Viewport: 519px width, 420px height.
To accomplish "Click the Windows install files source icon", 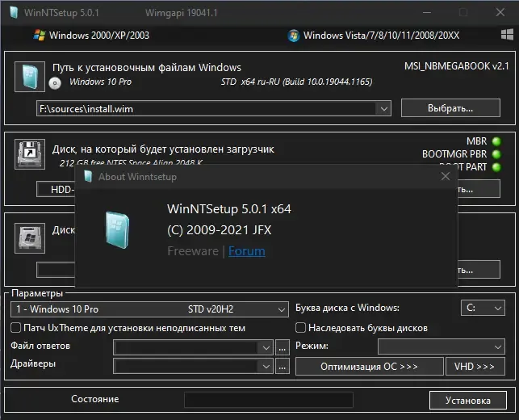I will click(30, 77).
